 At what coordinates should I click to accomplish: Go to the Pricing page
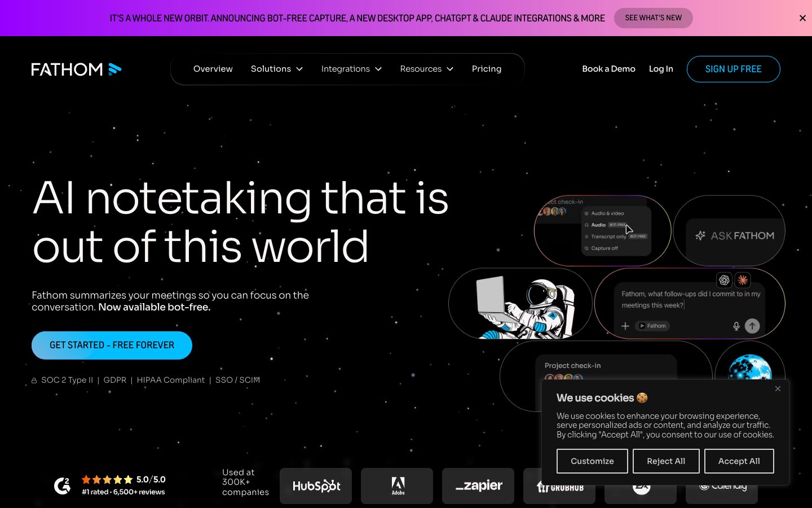[x=487, y=69]
